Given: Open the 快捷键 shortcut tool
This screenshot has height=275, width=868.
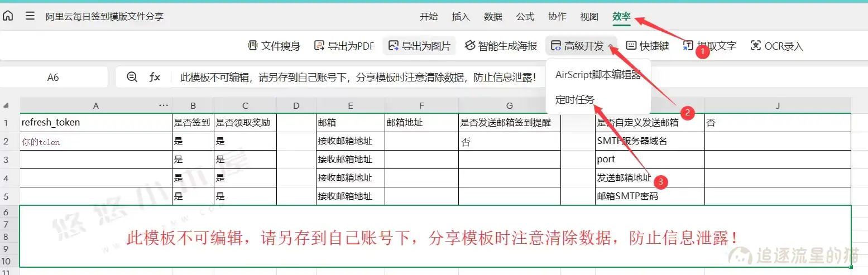Looking at the screenshot, I should [x=647, y=46].
